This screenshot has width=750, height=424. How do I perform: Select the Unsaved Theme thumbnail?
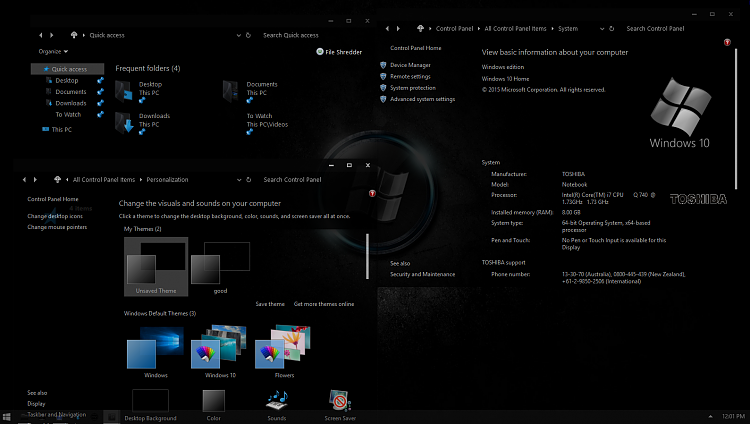(156, 267)
